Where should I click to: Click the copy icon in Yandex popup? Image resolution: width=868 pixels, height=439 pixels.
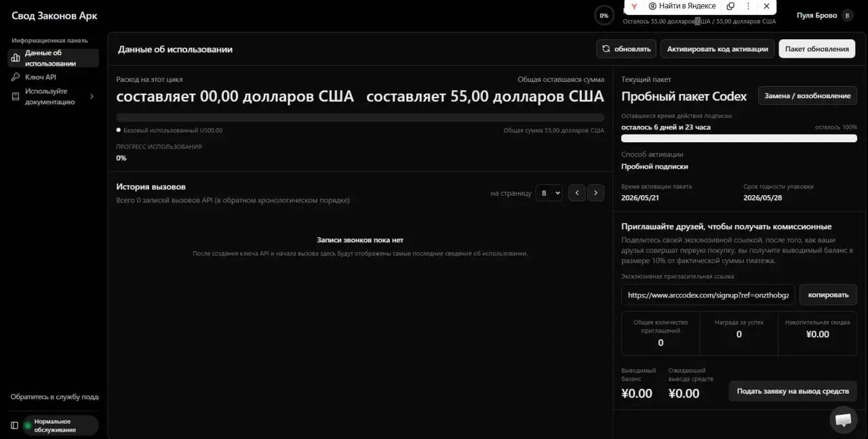click(x=730, y=6)
